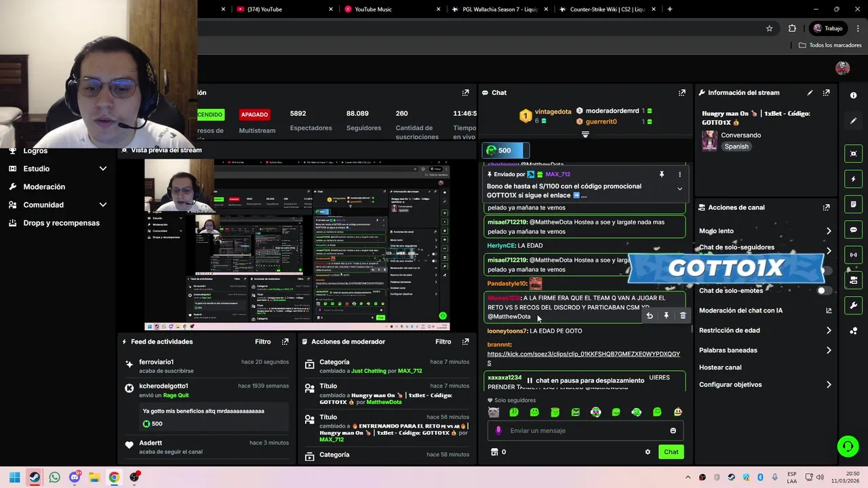Pop out the Acciones de canal panel
This screenshot has width=868, height=488.
click(x=826, y=207)
